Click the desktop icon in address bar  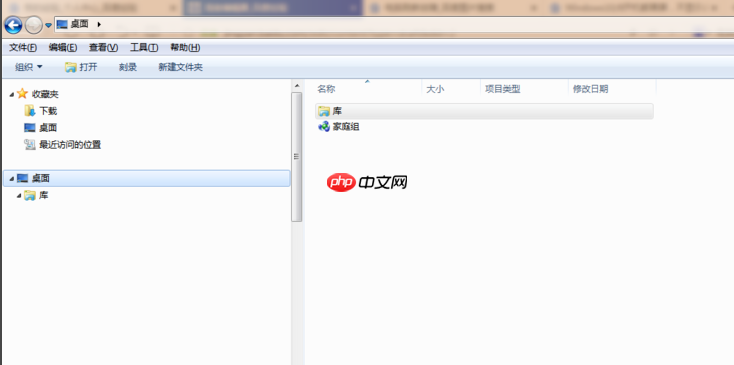click(62, 24)
